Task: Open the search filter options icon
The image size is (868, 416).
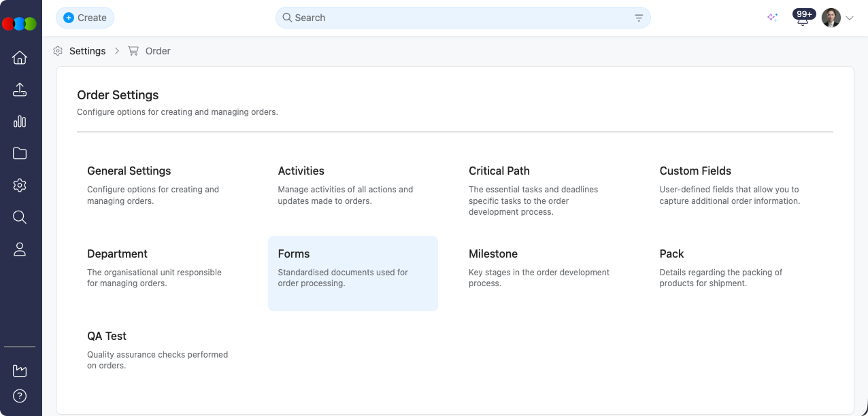Action: [x=639, y=18]
